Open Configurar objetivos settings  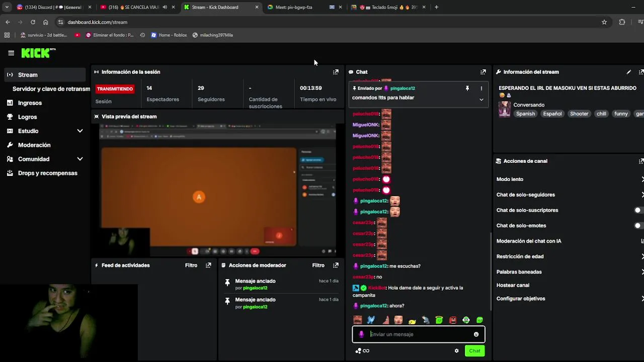click(569, 299)
